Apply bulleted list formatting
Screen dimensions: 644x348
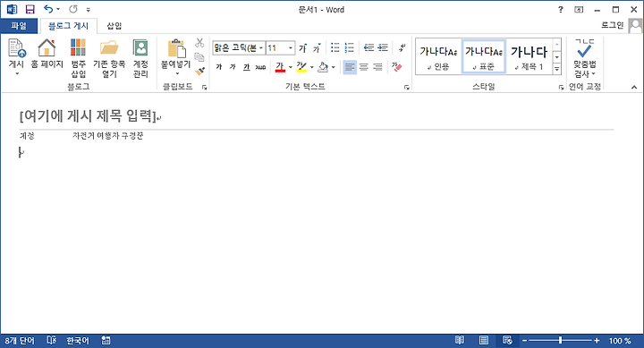[x=335, y=47]
